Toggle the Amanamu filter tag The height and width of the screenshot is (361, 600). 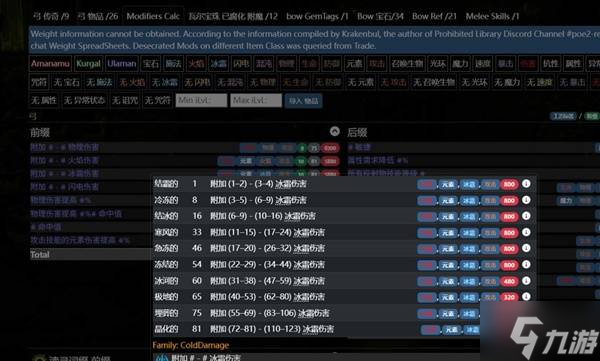50,64
